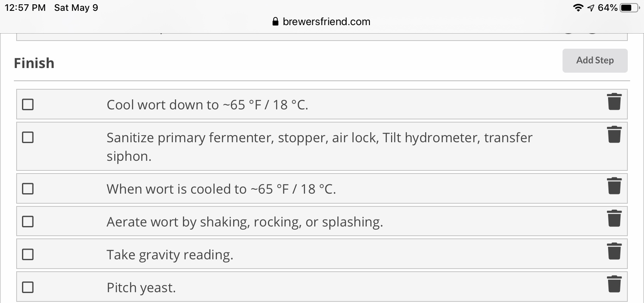Tap the lock icon beside brewersfriend.com

coord(275,22)
